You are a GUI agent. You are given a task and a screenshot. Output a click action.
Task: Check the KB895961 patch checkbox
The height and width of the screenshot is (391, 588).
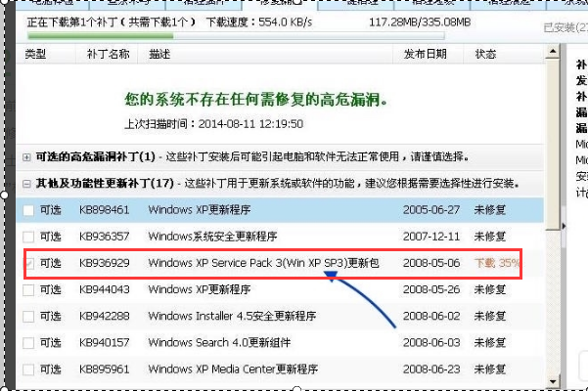coord(28,370)
